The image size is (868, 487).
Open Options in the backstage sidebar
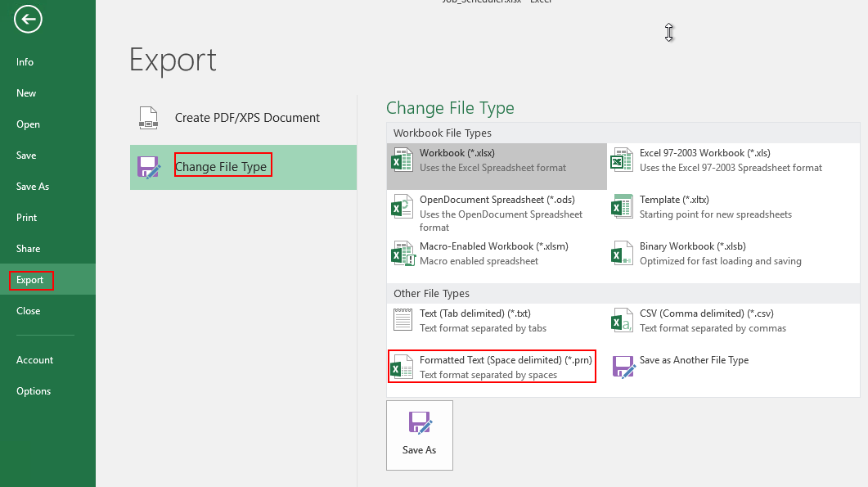coord(34,391)
